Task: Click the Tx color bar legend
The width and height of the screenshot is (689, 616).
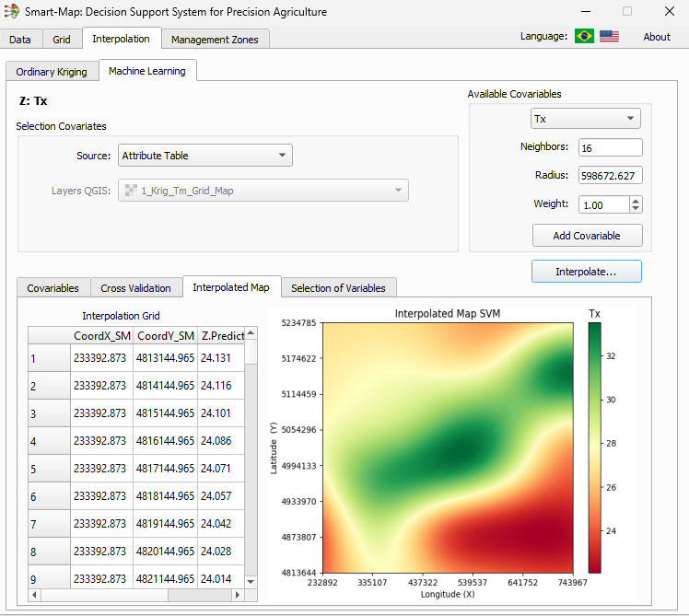Action: click(x=594, y=448)
